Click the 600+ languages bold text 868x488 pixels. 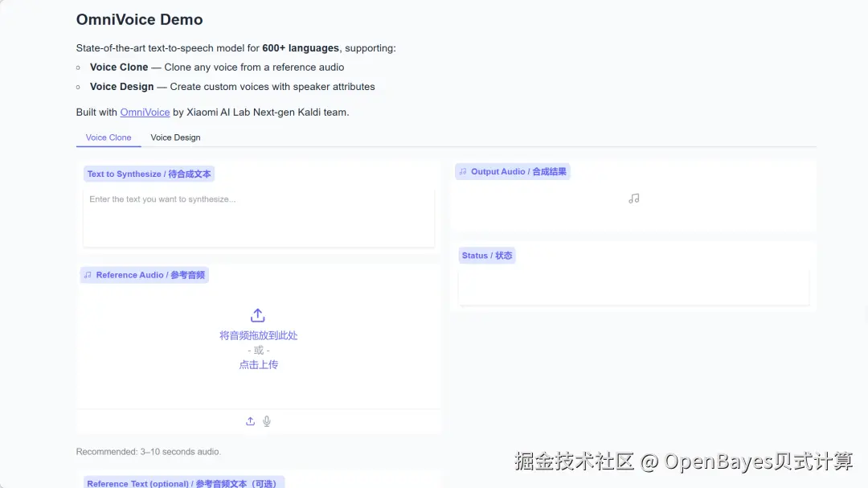click(x=301, y=48)
